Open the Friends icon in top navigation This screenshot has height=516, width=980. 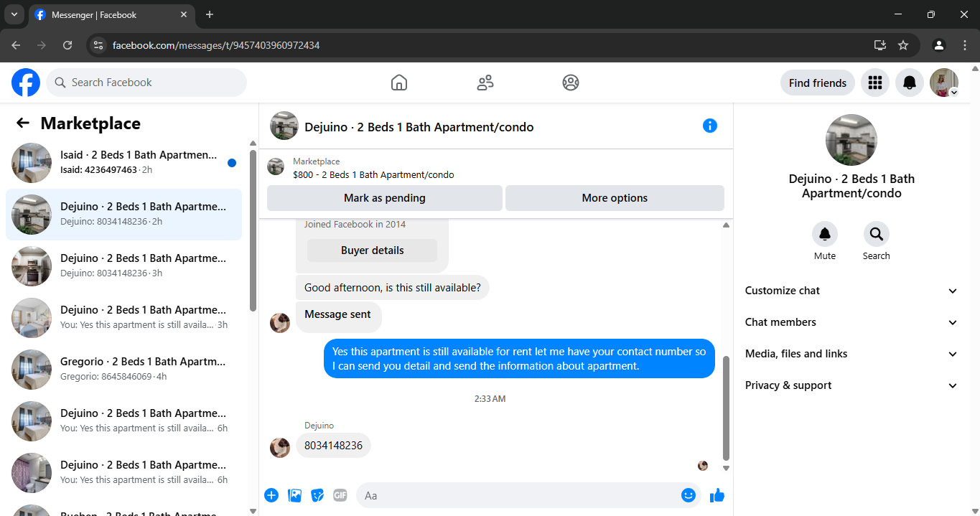click(x=485, y=83)
